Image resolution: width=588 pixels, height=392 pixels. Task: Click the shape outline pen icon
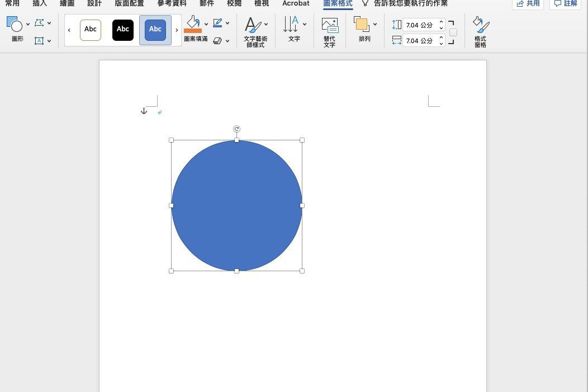(217, 23)
